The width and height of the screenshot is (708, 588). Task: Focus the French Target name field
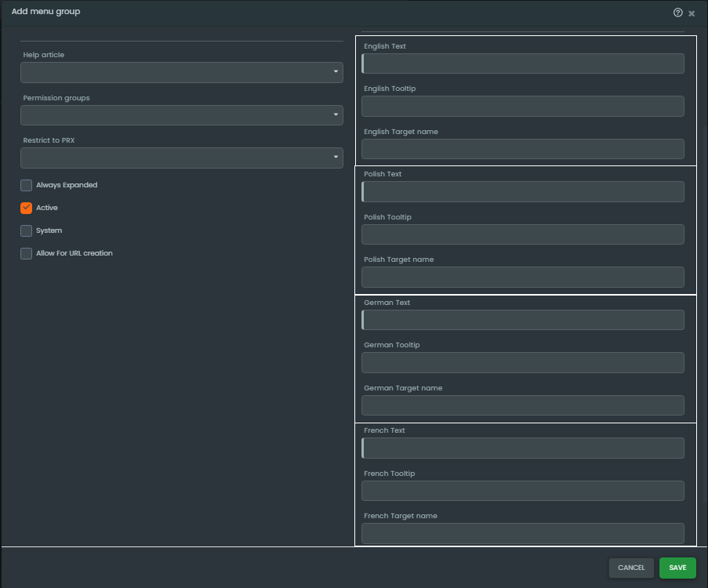[523, 533]
